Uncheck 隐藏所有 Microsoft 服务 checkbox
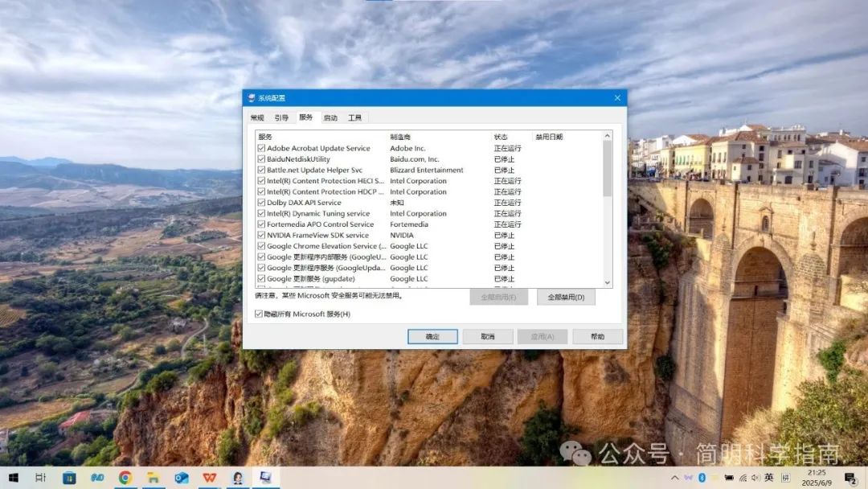Viewport: 868px width, 489px height. pos(259,314)
